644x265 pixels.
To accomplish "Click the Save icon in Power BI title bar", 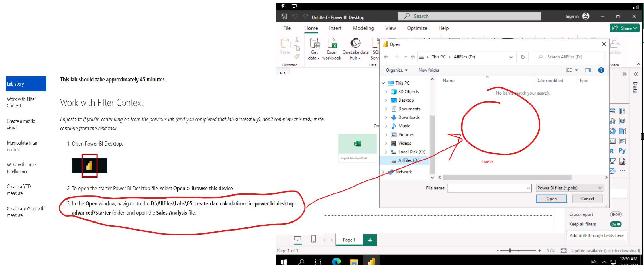I will click(x=284, y=17).
